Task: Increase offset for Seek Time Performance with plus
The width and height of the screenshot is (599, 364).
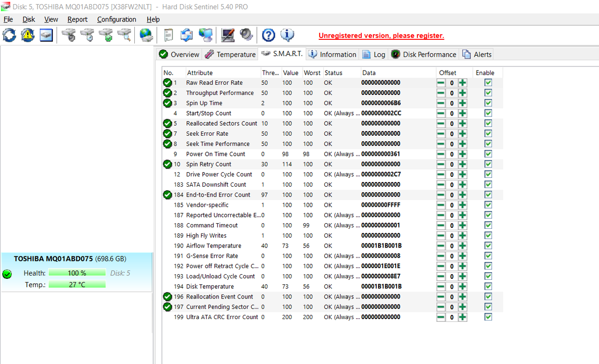Action: (x=462, y=144)
